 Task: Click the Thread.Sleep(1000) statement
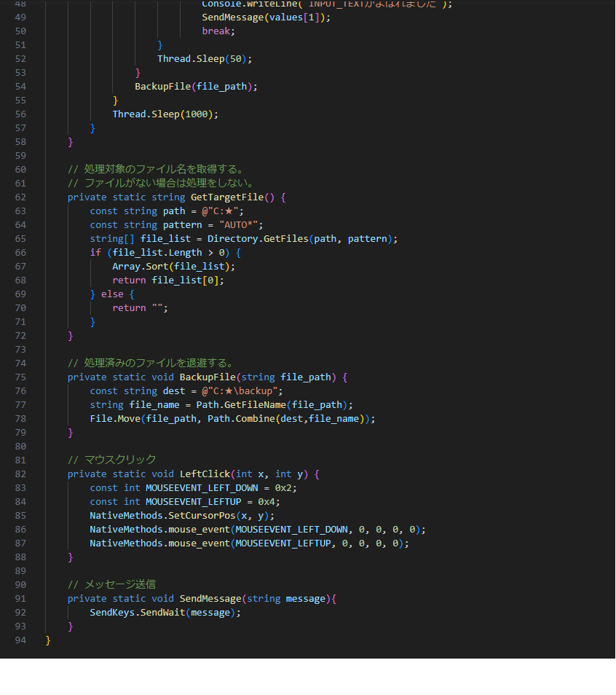coord(165,114)
